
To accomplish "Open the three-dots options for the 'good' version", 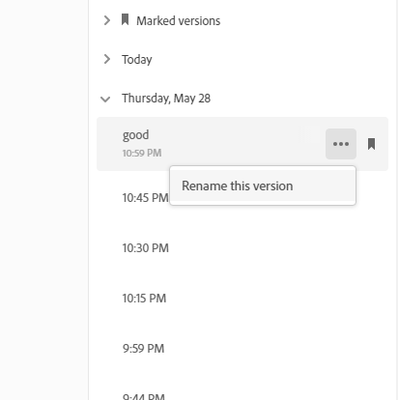I will [x=341, y=144].
